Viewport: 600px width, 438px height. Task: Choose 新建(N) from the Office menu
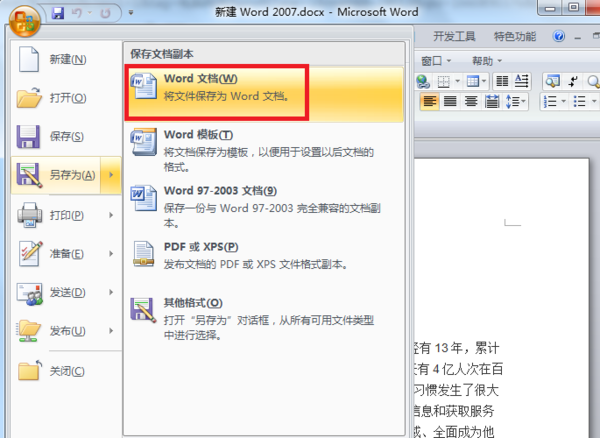(x=66, y=59)
